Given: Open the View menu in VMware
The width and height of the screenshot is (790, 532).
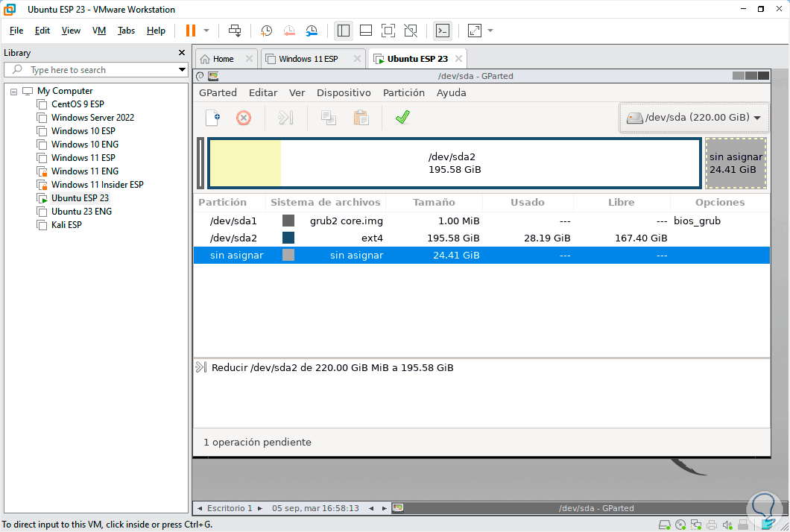Looking at the screenshot, I should click(x=71, y=31).
